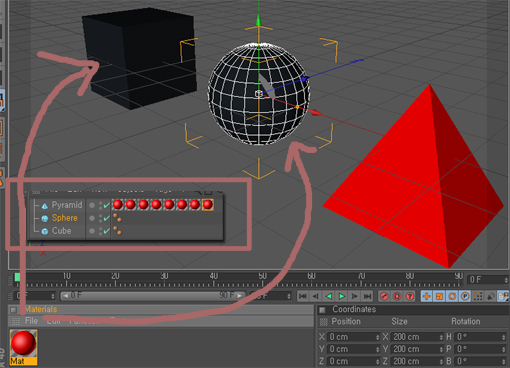Collapse the Coordinates panel grip icon

(322, 310)
